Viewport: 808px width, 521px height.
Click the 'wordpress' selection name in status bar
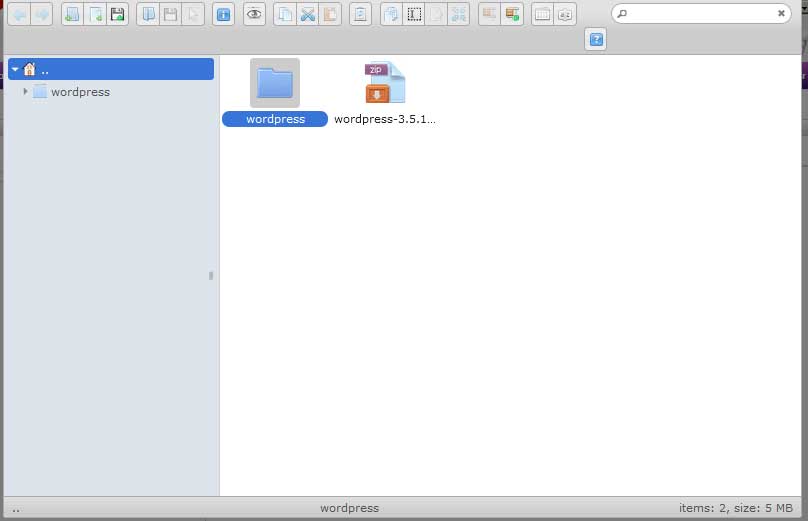point(349,508)
